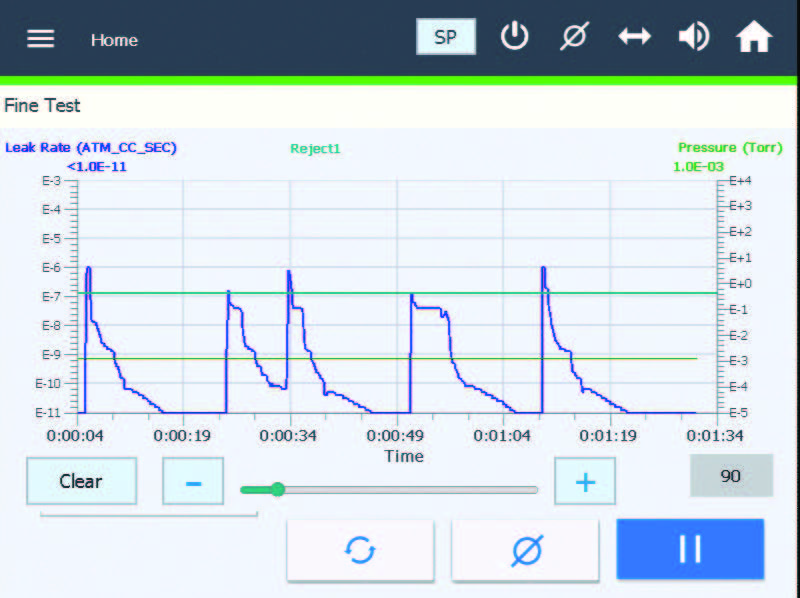Image resolution: width=800 pixels, height=598 pixels.
Task: Click the double-headed arrow icon
Action: tap(634, 36)
